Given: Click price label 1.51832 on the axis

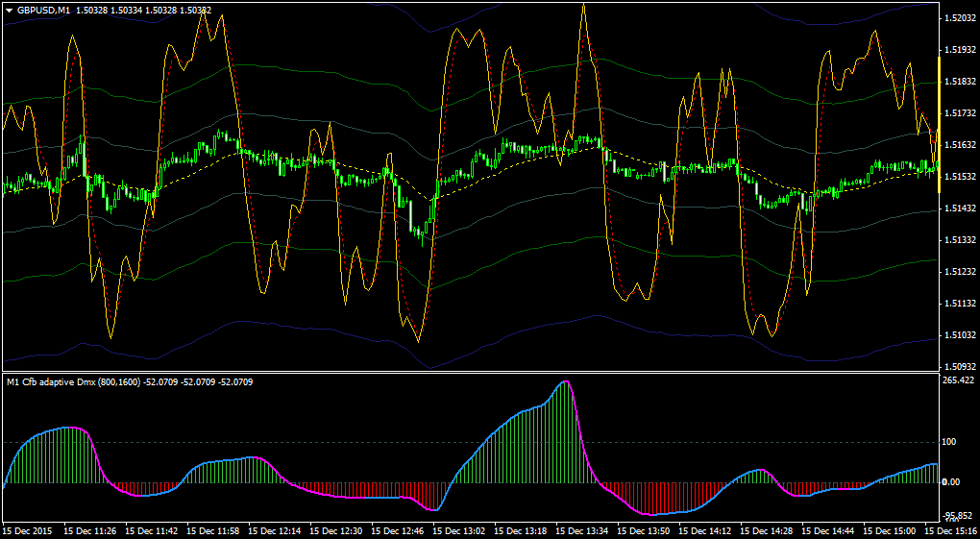Looking at the screenshot, I should click(x=960, y=82).
